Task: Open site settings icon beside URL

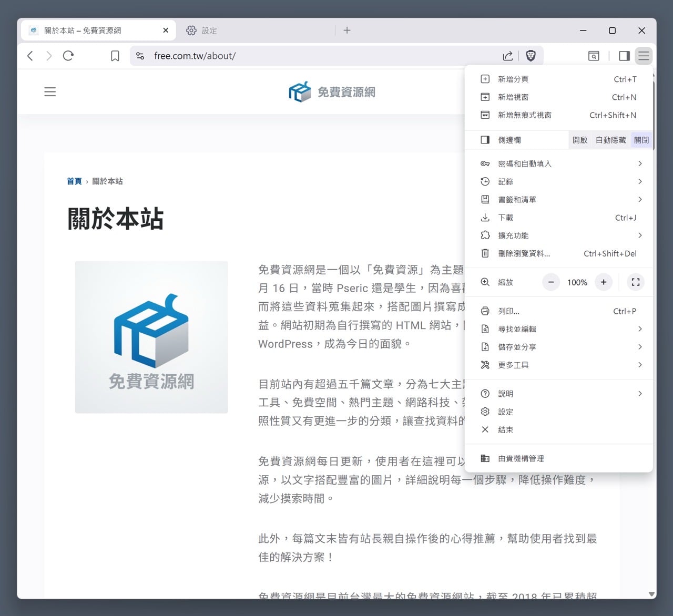Action: tap(140, 56)
